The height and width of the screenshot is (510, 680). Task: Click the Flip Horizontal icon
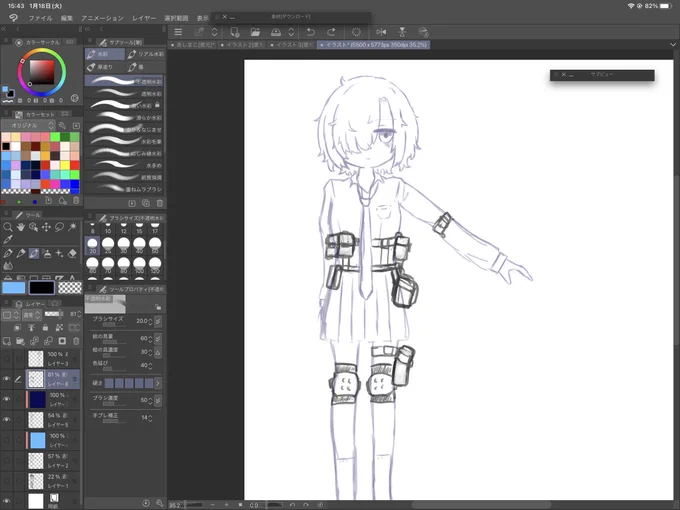pyautogui.click(x=381, y=32)
